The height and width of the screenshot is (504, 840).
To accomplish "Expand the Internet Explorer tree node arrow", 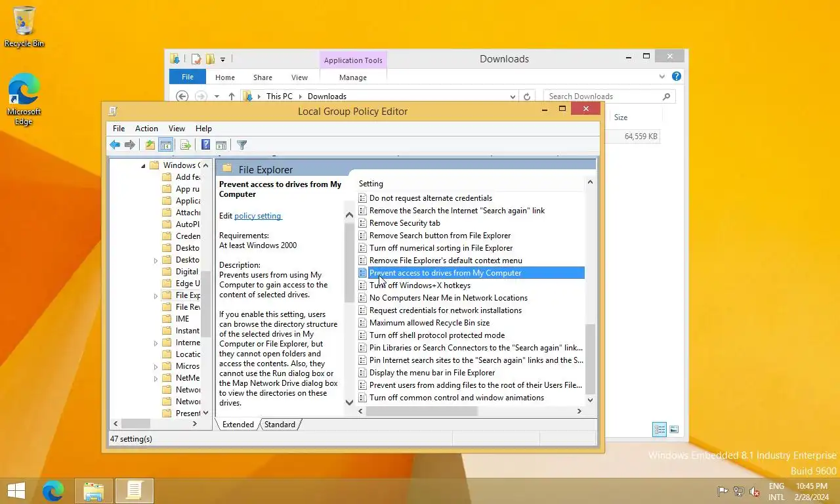I will coord(156,343).
